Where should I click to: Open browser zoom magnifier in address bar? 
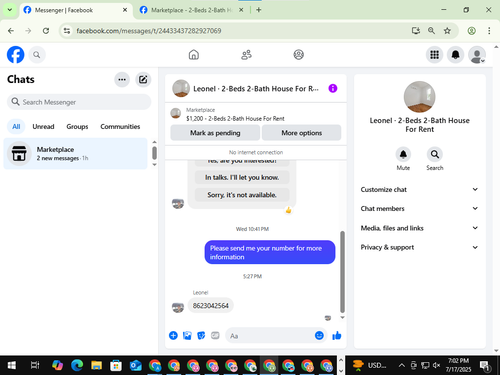[431, 31]
